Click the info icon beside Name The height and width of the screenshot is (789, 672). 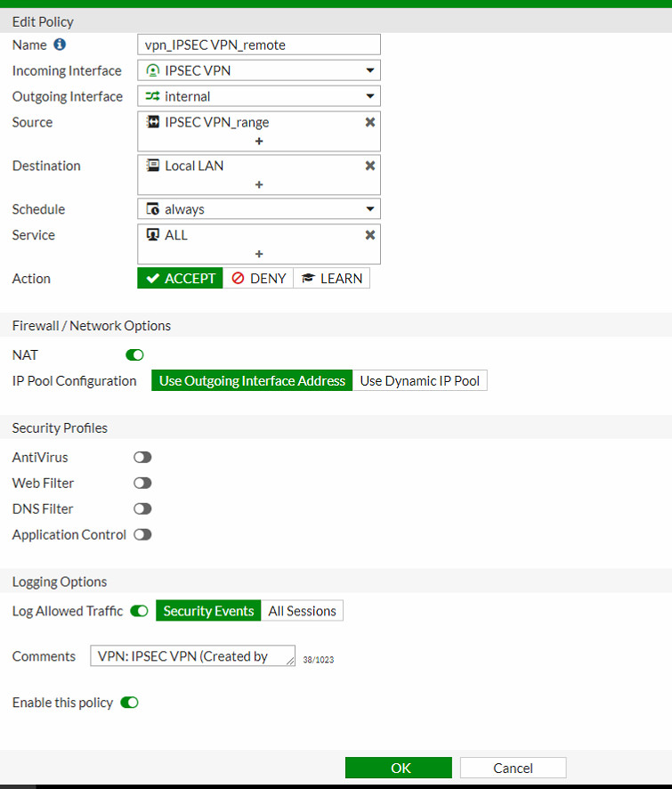coord(60,44)
